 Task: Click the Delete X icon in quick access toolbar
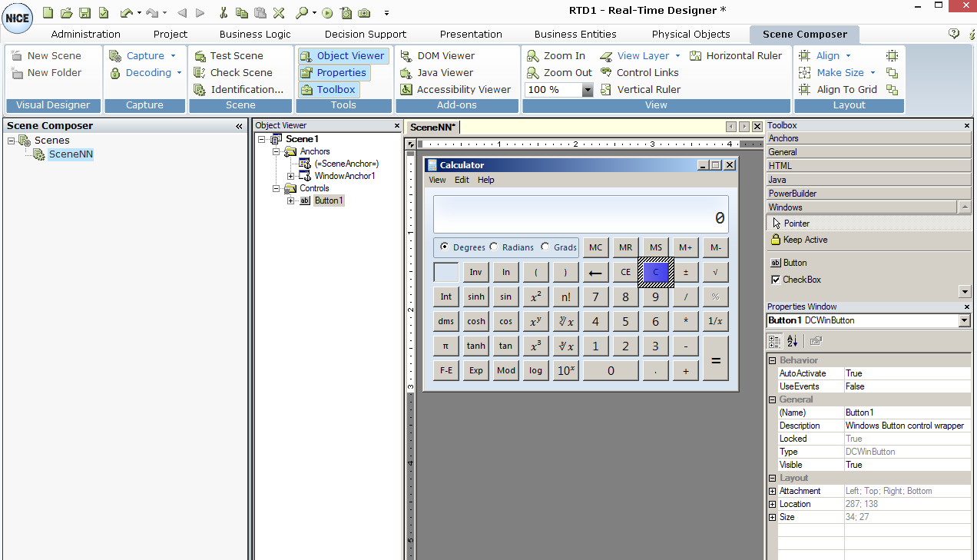[x=279, y=12]
